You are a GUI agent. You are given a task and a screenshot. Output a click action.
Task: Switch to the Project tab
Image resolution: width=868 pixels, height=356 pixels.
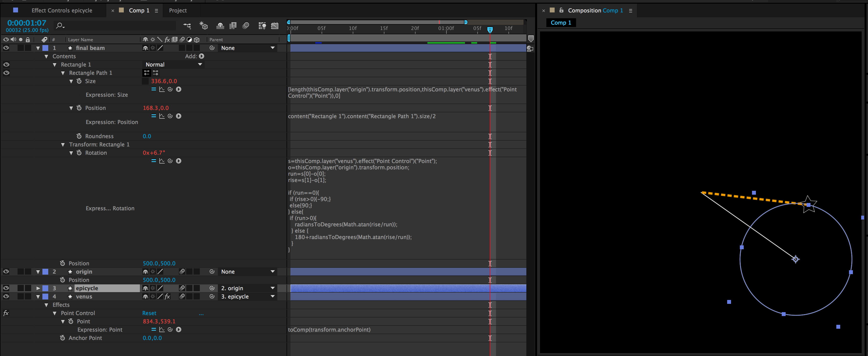tap(178, 10)
